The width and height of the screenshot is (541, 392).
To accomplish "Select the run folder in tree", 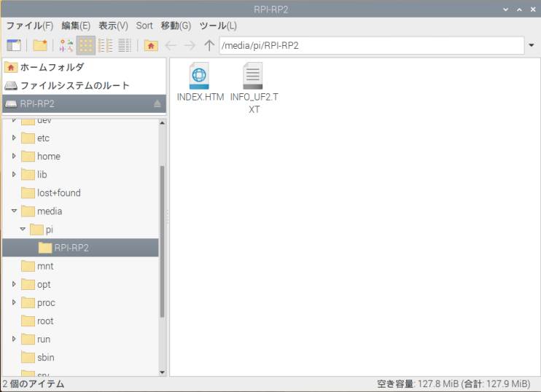I will [x=36, y=339].
